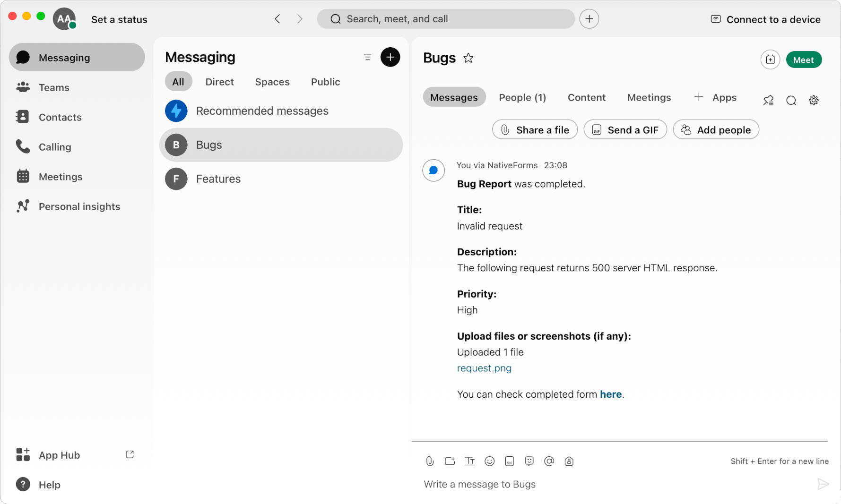841x504 pixels.
Task: Attach a file via paperclip icon
Action: [430, 461]
